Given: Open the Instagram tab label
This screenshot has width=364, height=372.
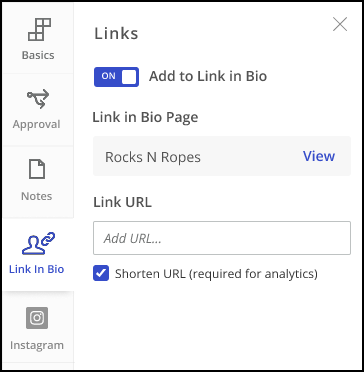Looking at the screenshot, I should click(37, 345).
